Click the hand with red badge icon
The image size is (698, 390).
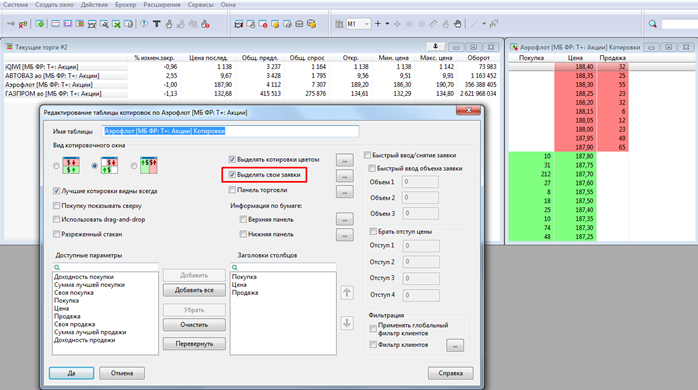tap(205, 24)
